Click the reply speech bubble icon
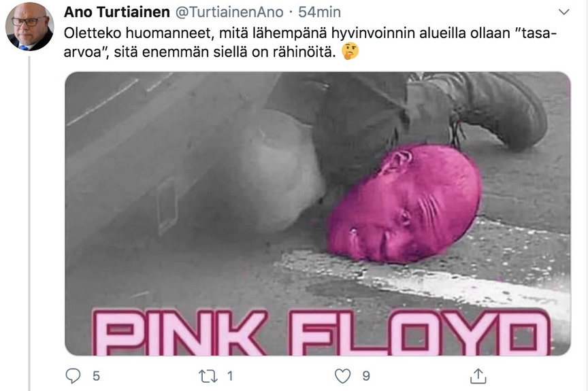Viewport: 588px width, 391px height. [73, 375]
